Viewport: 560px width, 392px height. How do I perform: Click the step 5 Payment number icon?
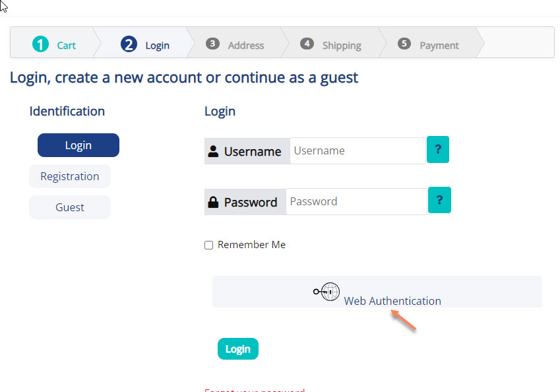tap(404, 44)
